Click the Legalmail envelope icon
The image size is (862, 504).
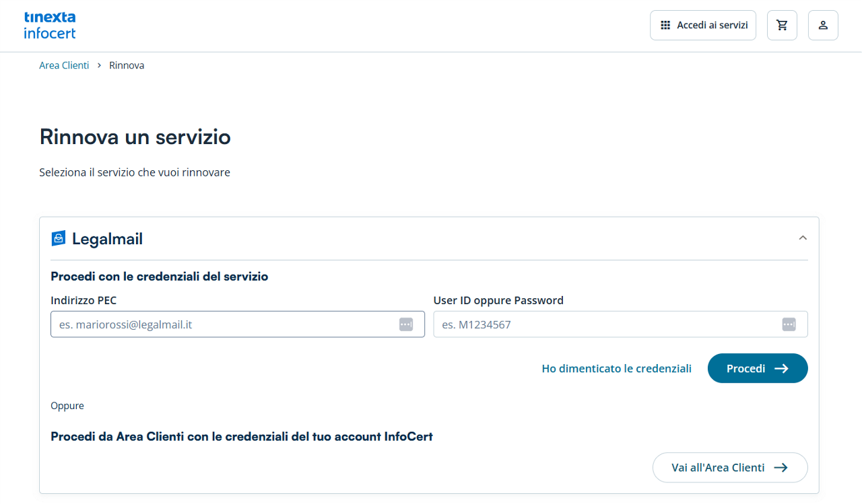59,238
